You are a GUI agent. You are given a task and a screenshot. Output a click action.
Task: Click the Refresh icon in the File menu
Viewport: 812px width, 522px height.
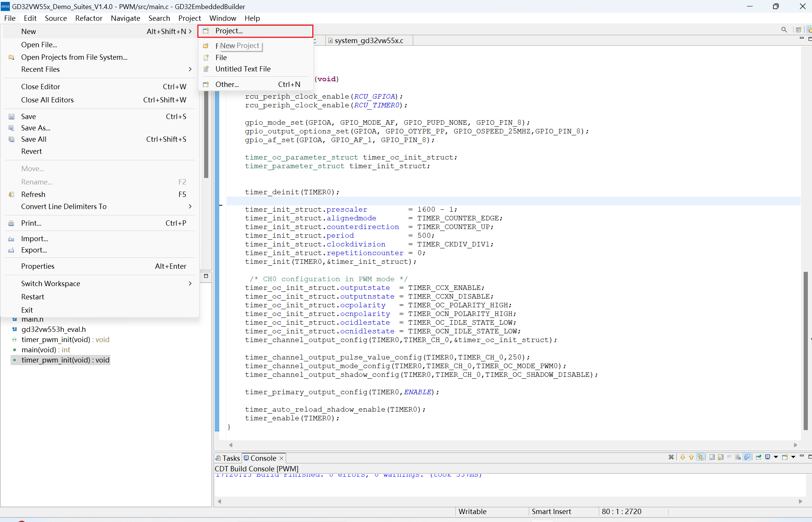tap(11, 194)
